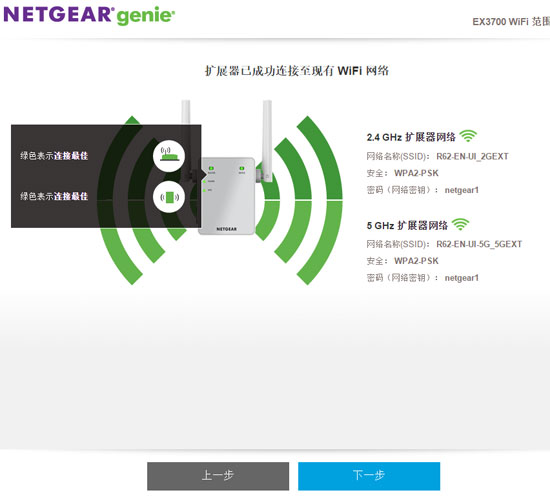
Task: Click the EX3700 WiFi model label
Action: pos(511,22)
